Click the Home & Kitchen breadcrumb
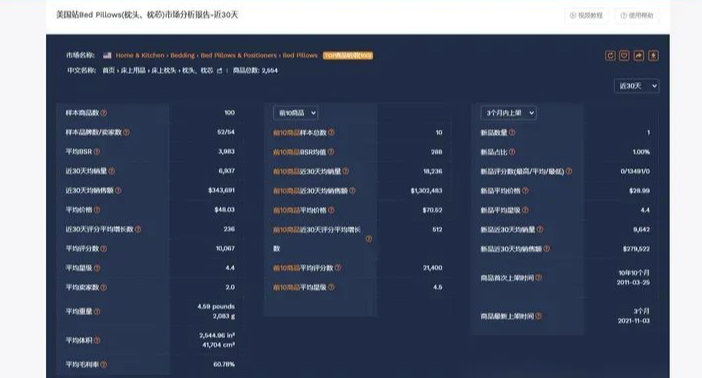702x378 pixels. 140,56
